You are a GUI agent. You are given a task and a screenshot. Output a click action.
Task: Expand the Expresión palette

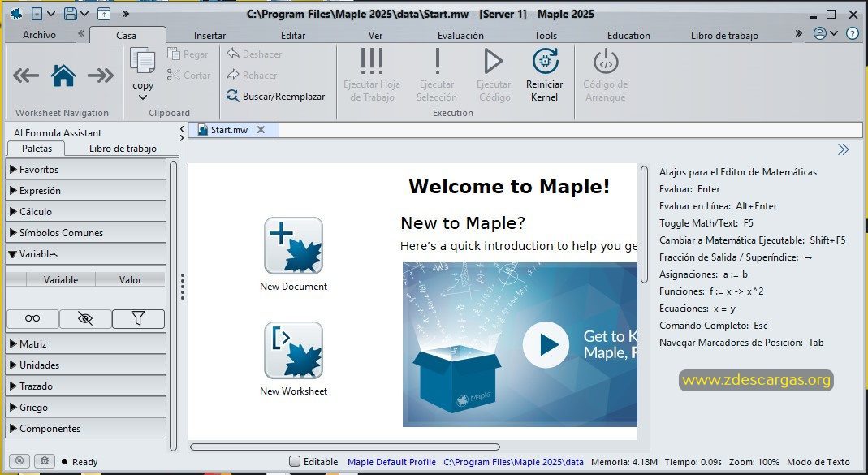85,191
